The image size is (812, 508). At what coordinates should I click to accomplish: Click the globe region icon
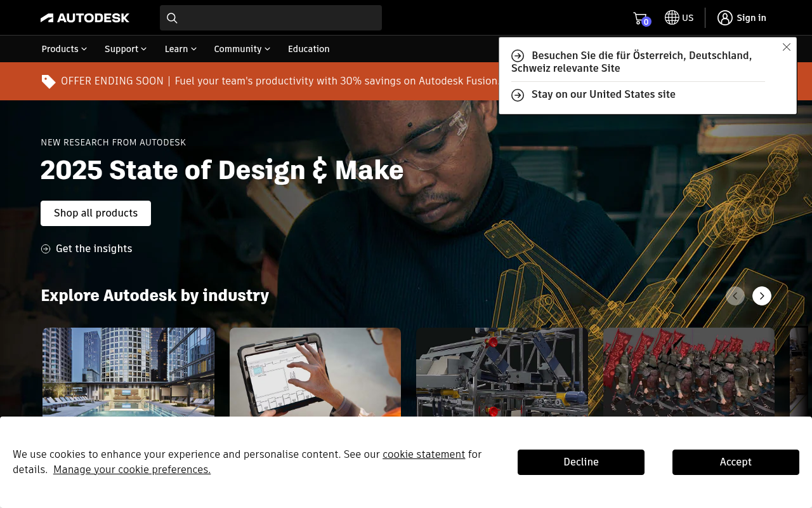point(672,18)
